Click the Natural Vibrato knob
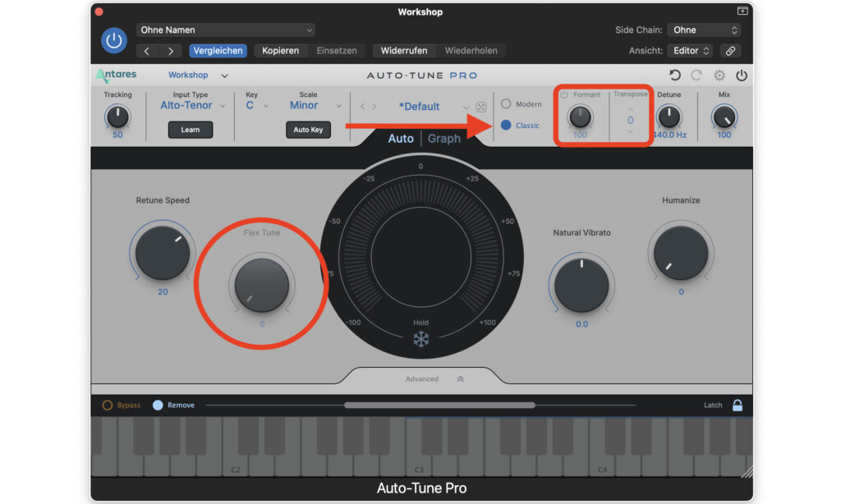The width and height of the screenshot is (841, 504). [x=581, y=285]
